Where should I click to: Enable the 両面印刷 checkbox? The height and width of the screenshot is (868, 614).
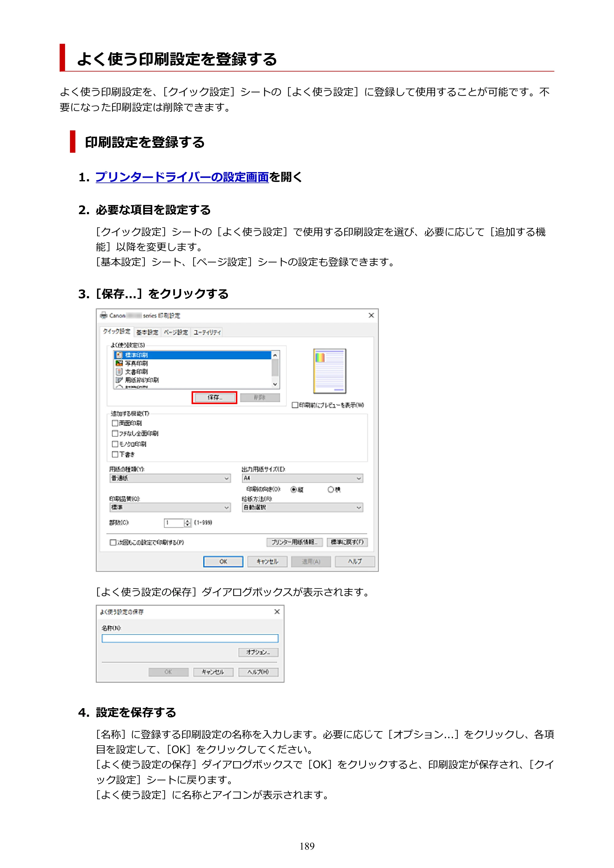(115, 423)
